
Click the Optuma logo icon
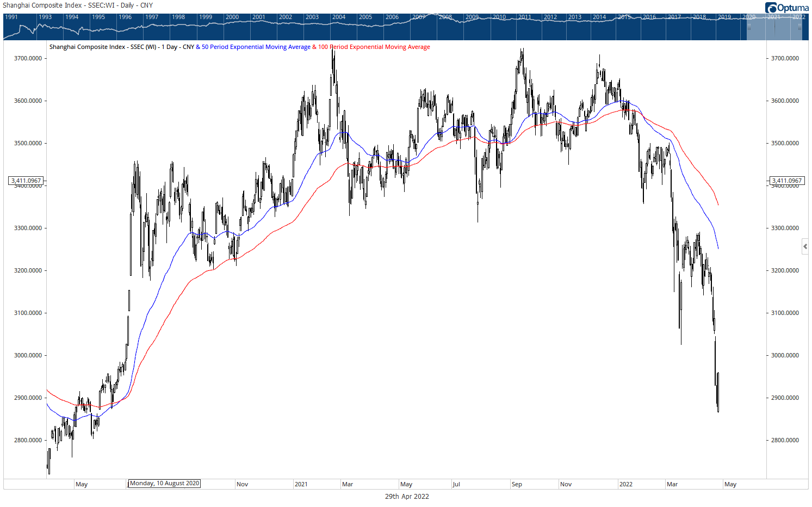(x=771, y=8)
